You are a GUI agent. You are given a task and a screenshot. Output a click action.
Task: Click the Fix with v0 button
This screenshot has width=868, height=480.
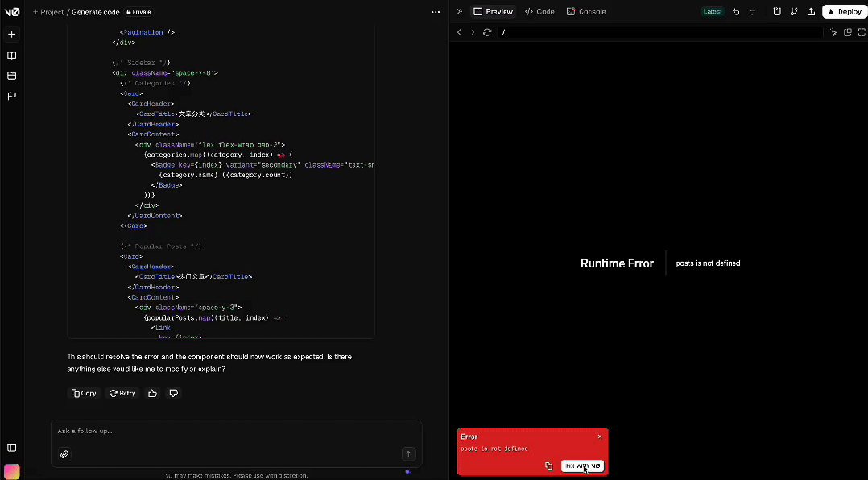[x=582, y=466]
